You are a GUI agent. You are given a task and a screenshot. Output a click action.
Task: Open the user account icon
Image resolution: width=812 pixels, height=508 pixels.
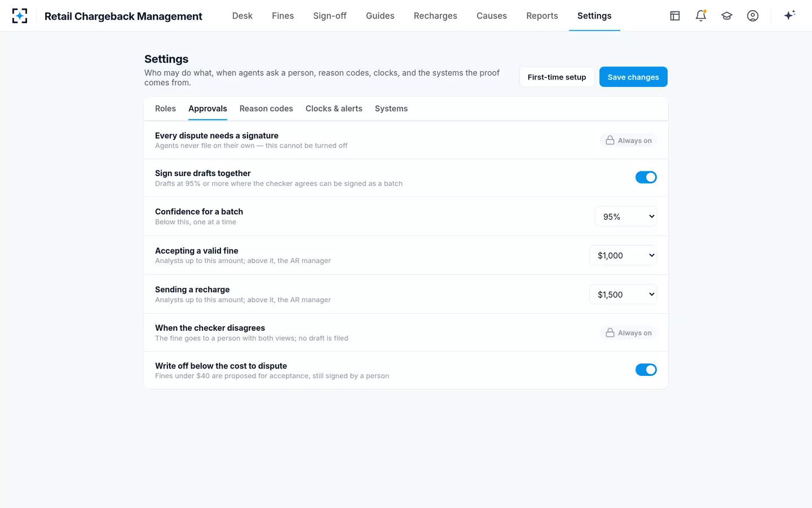tap(753, 16)
